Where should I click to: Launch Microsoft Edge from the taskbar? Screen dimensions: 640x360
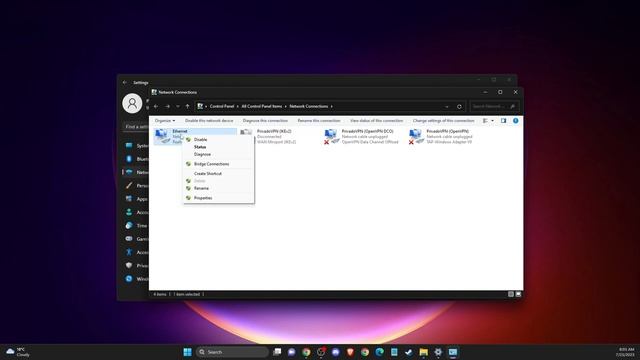click(379, 352)
